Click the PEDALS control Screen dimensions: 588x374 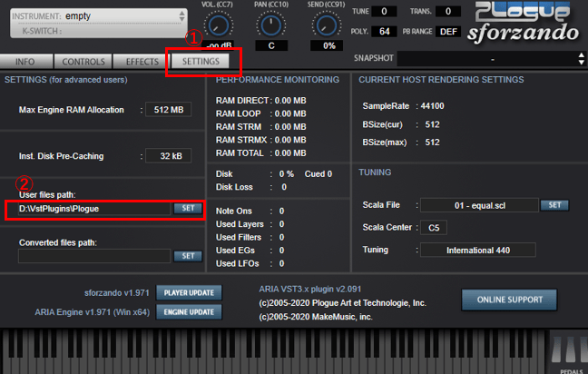[569, 352]
